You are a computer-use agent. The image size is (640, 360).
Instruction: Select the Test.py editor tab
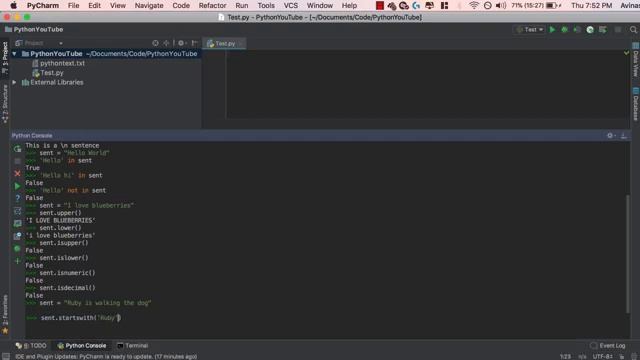224,43
